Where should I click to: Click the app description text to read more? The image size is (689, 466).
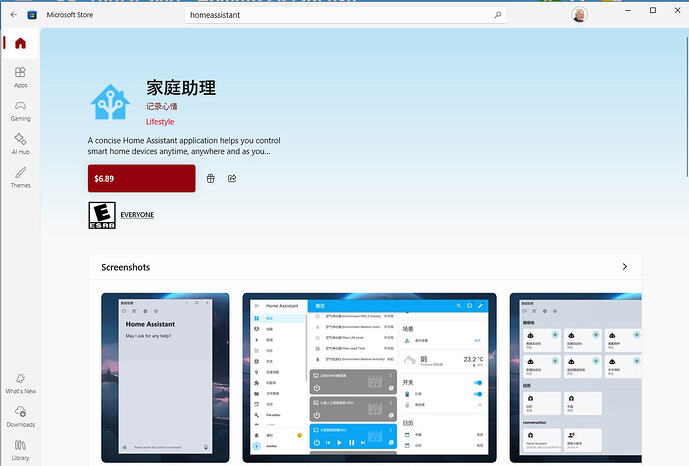point(184,146)
